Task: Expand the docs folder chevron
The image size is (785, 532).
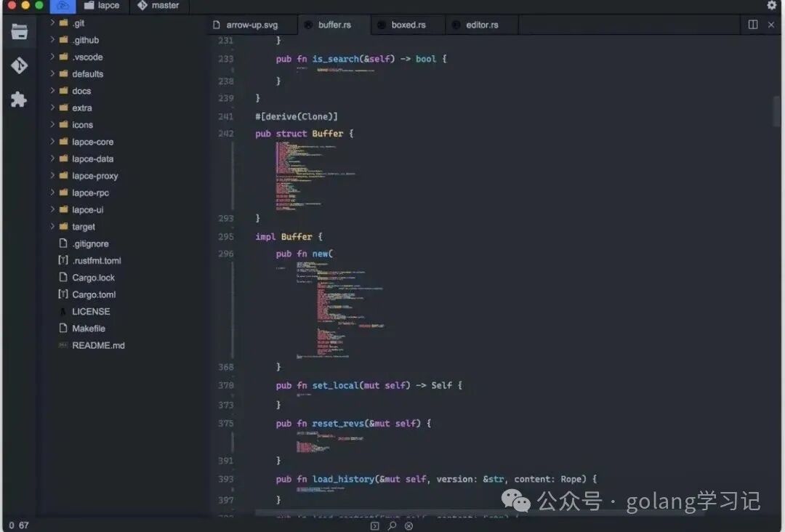Action: (52, 91)
